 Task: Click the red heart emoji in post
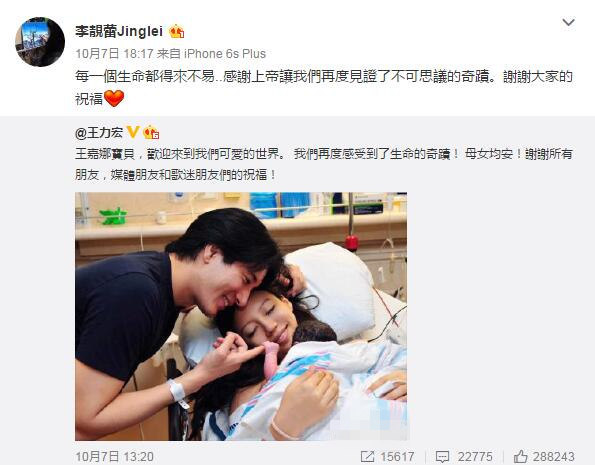[114, 99]
